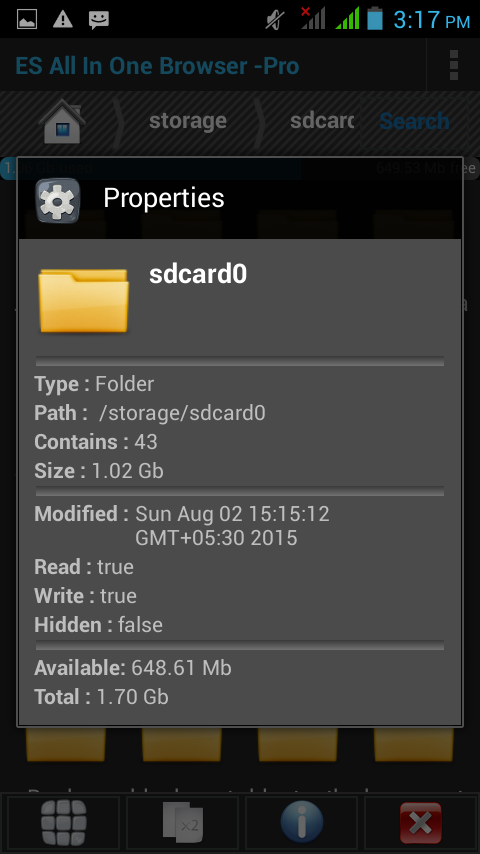The width and height of the screenshot is (480, 854).
Task: Tap the picture notification icon in the status bar
Action: [27, 20]
